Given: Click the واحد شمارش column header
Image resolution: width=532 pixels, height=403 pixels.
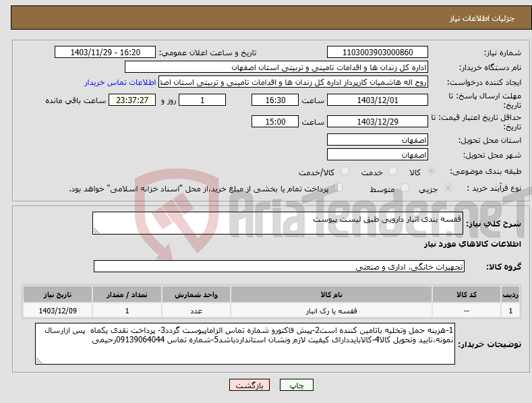Looking at the screenshot, I should pos(196,294).
